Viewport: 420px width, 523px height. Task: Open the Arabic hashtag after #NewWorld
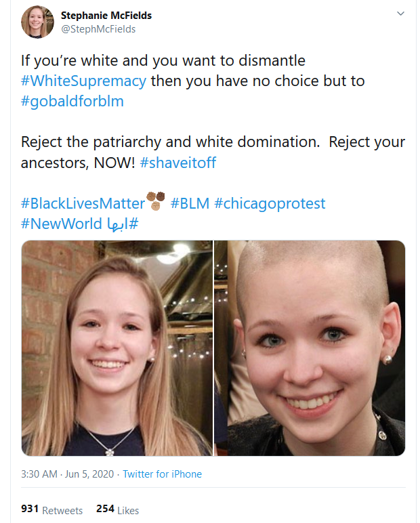coord(123,224)
